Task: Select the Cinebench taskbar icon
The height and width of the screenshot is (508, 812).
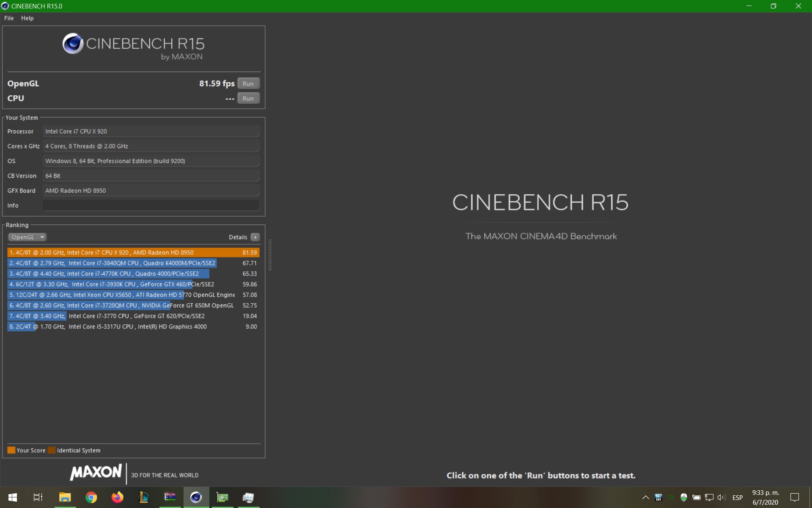Action: (x=196, y=497)
